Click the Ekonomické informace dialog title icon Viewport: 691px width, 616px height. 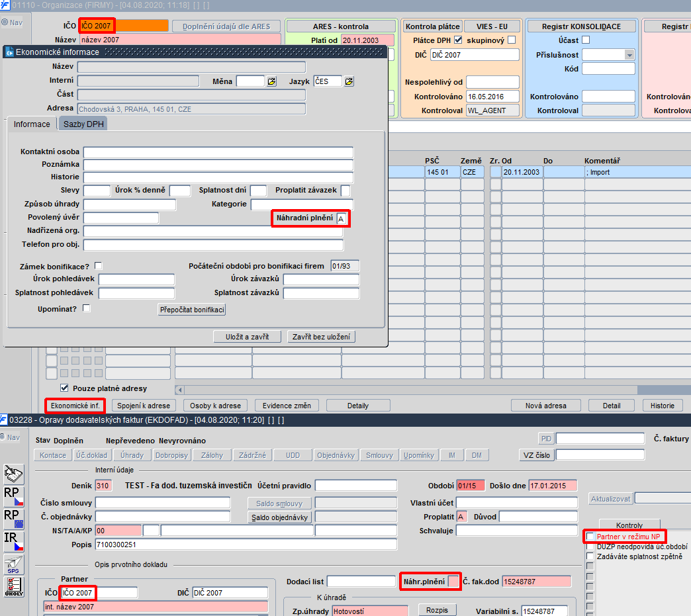pyautogui.click(x=9, y=52)
